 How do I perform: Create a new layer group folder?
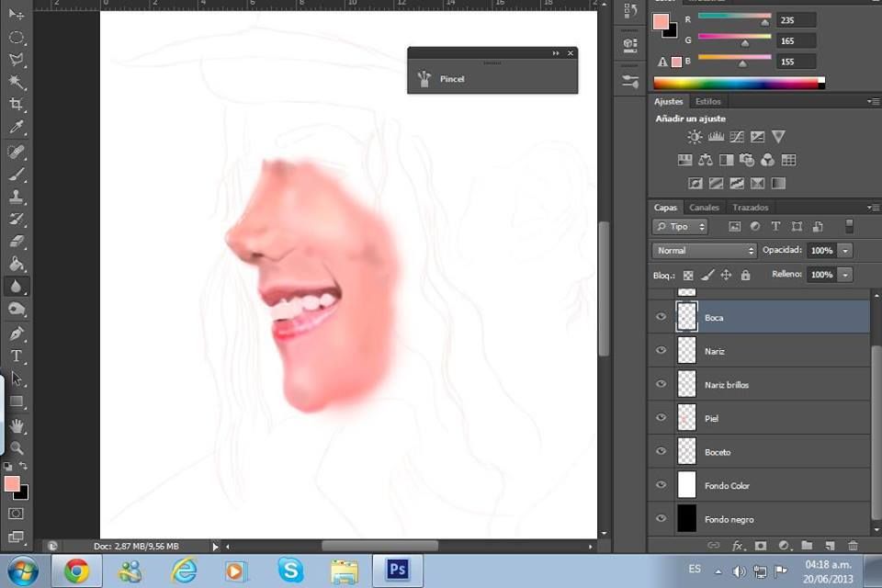pos(807,545)
